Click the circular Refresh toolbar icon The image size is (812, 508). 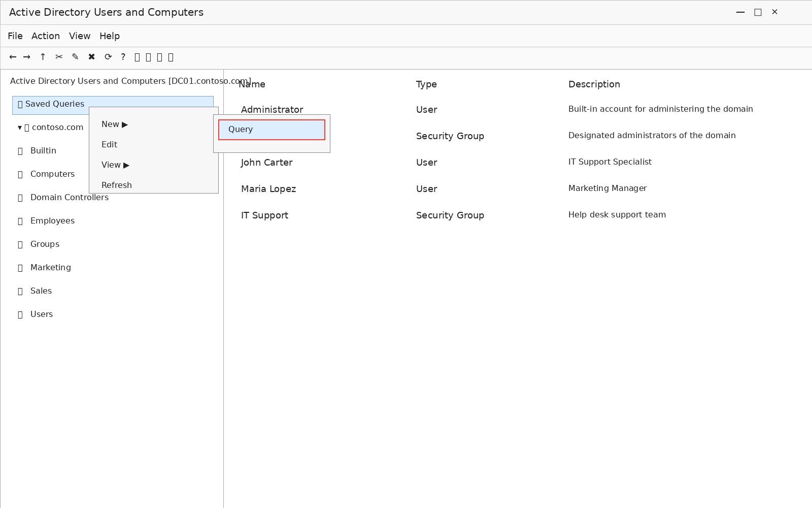point(108,57)
